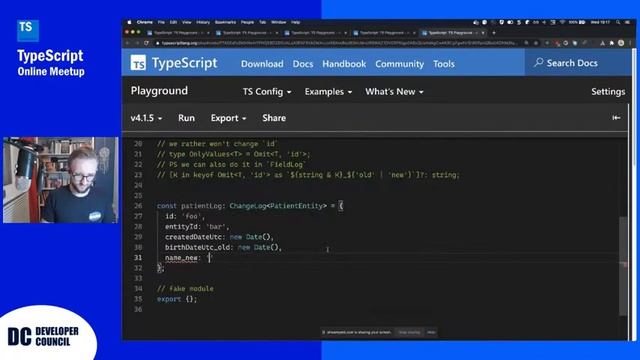The image size is (640, 360).
Task: Open Playground Settings
Action: (608, 91)
